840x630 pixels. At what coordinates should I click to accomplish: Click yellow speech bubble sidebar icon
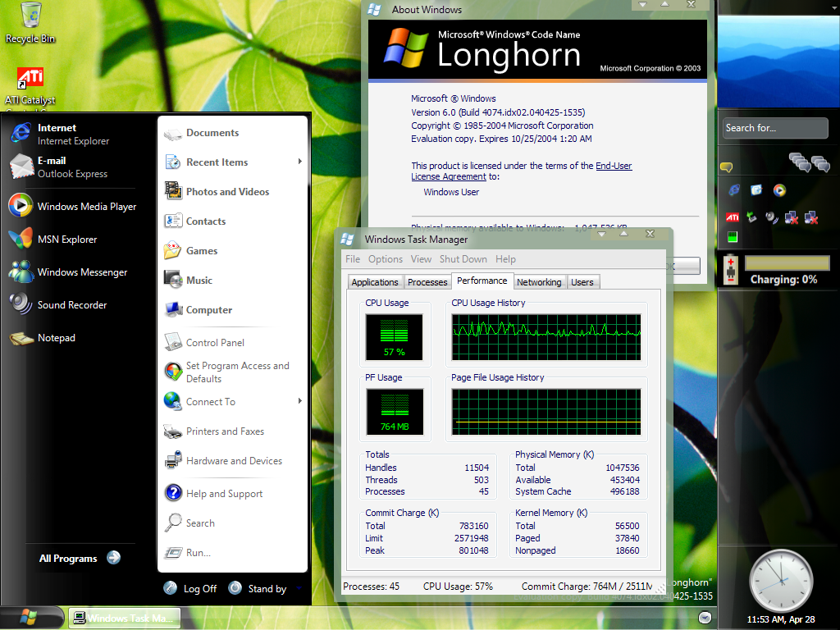pyautogui.click(x=727, y=167)
